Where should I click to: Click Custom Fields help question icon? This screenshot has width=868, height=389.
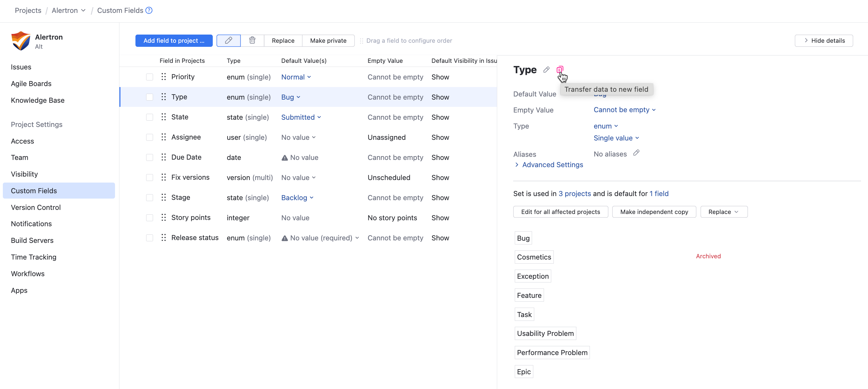click(149, 10)
